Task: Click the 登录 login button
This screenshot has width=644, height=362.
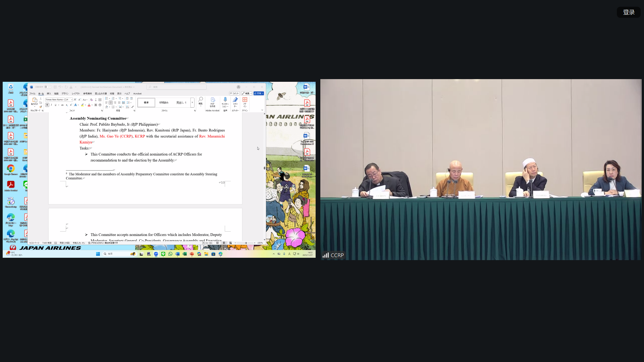Action: [629, 12]
